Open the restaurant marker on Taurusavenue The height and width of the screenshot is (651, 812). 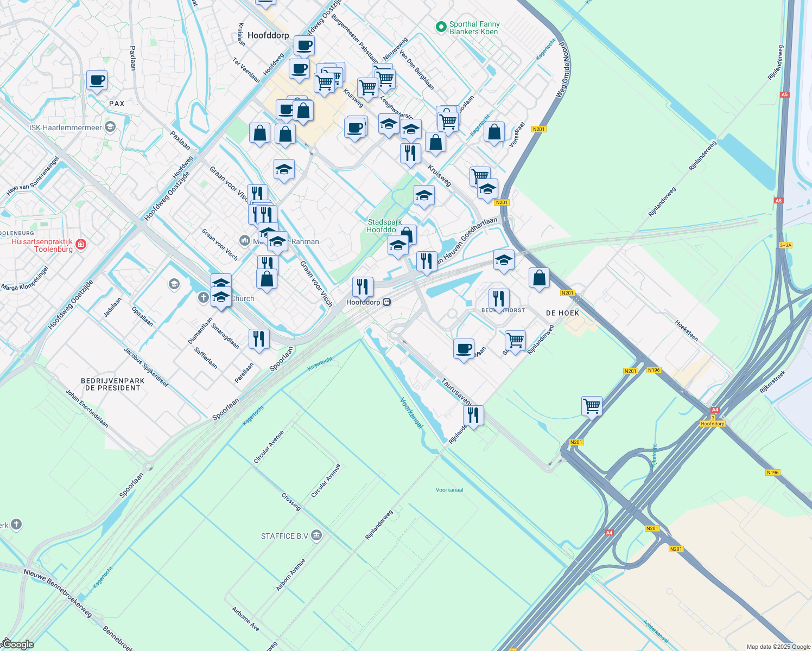coord(473,416)
